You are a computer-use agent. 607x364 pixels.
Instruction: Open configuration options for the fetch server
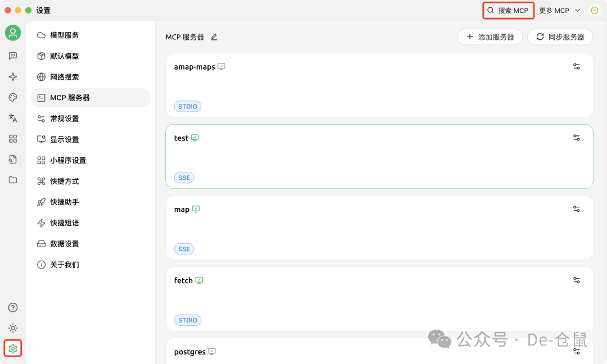(576, 280)
